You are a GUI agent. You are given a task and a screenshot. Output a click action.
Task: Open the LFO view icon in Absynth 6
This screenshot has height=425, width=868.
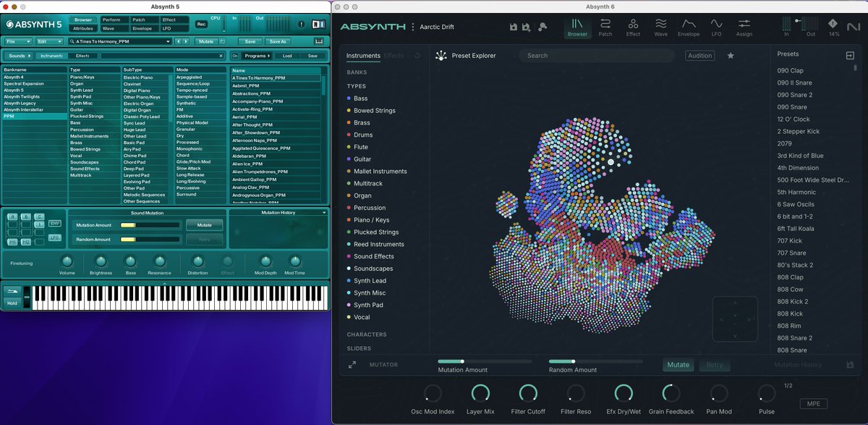click(716, 27)
